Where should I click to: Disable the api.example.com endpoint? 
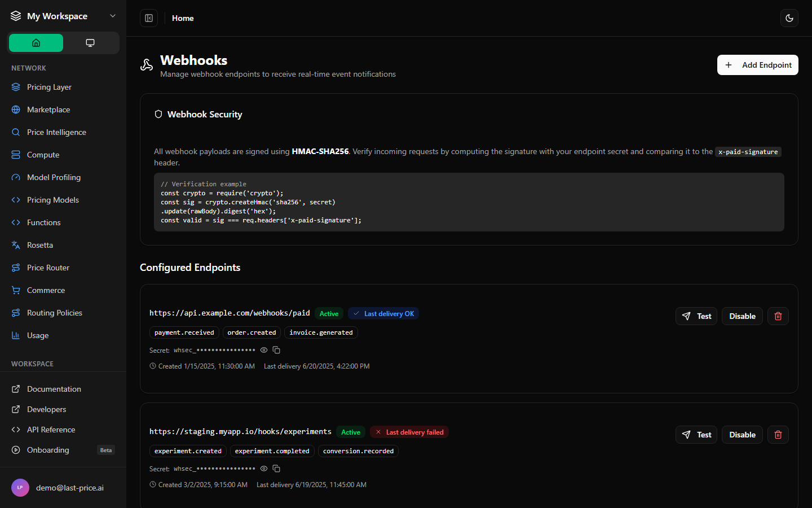pyautogui.click(x=742, y=316)
